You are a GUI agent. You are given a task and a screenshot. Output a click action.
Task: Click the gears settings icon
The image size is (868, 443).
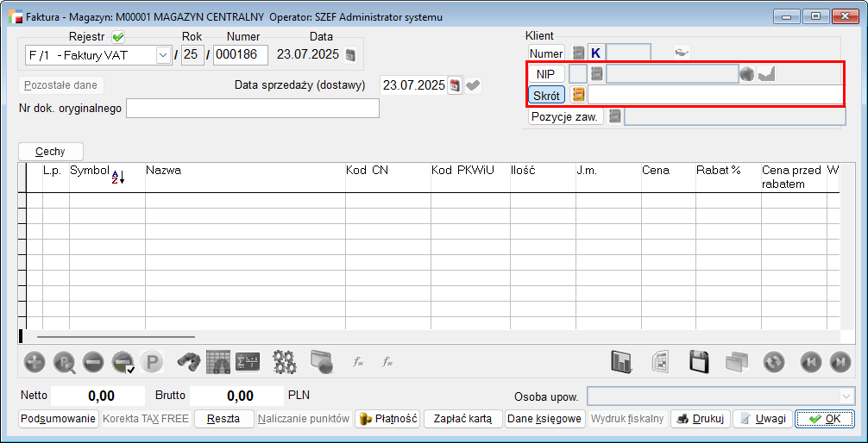[x=285, y=363]
